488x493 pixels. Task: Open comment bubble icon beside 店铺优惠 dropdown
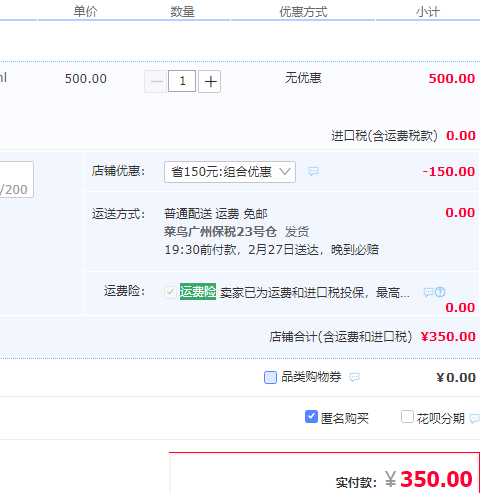[x=313, y=171]
